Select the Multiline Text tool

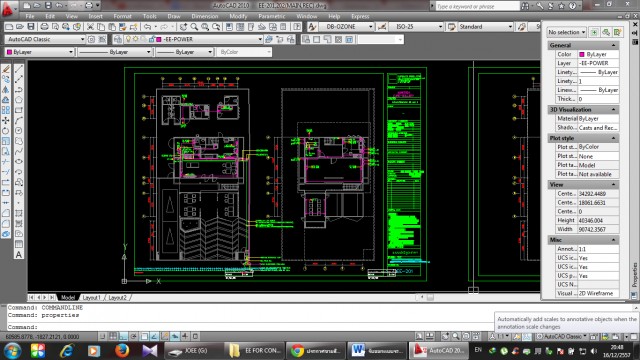[19, 255]
